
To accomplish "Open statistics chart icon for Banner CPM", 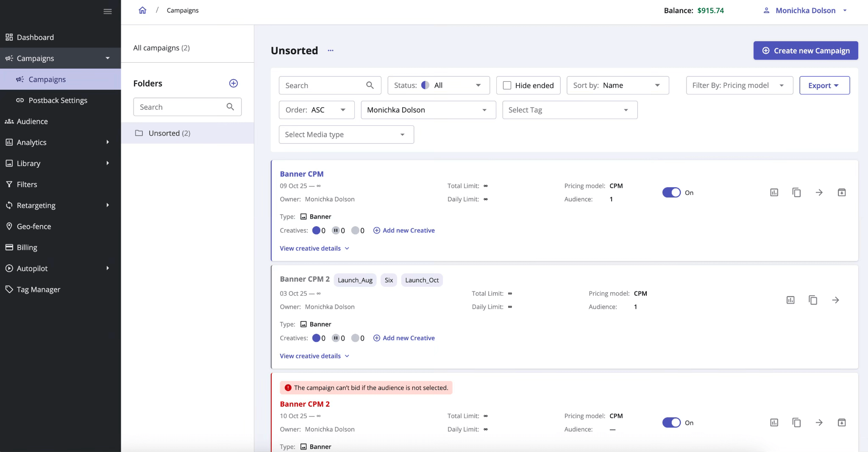I will coord(774,193).
